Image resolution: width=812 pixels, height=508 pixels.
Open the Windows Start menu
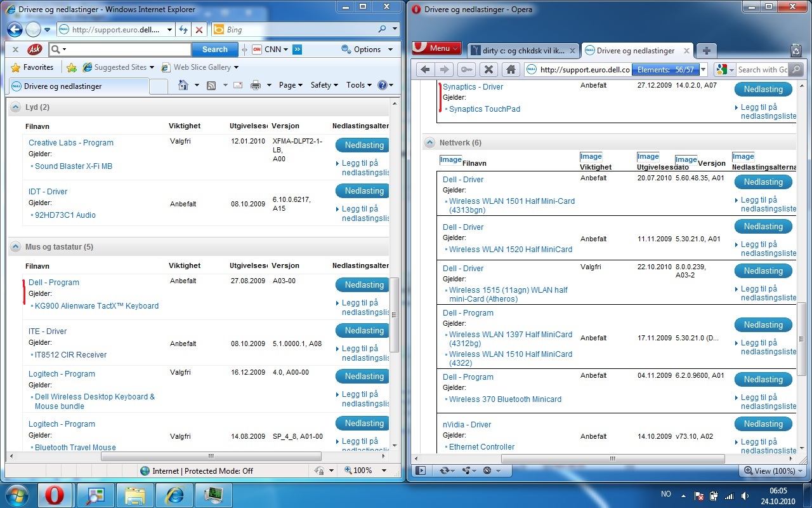[x=17, y=494]
